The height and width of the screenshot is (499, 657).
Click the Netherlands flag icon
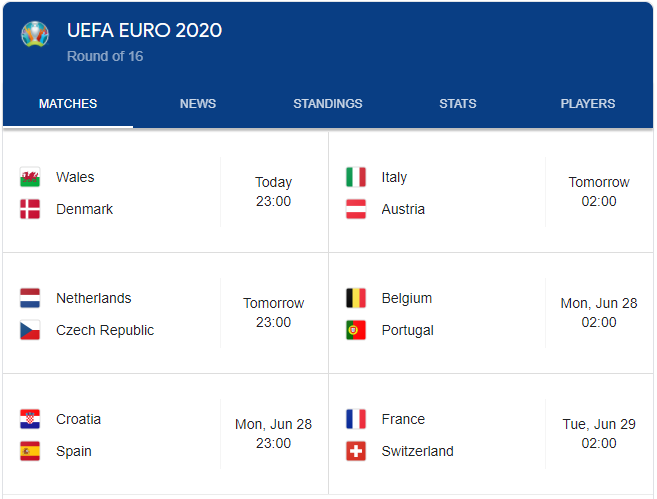pyautogui.click(x=30, y=299)
